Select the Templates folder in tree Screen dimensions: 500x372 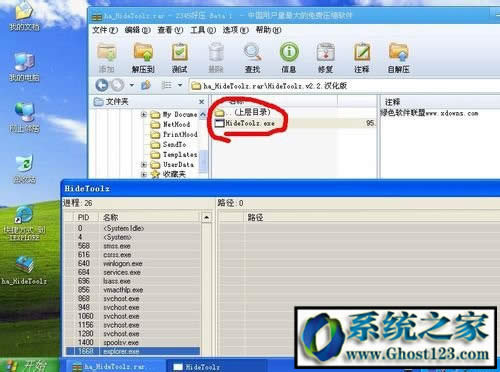point(174,155)
